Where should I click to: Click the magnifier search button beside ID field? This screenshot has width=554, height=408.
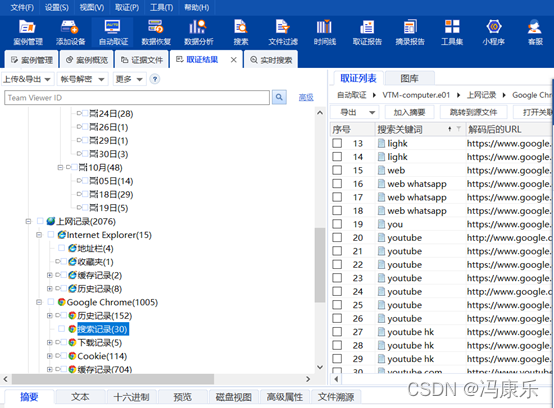point(279,97)
